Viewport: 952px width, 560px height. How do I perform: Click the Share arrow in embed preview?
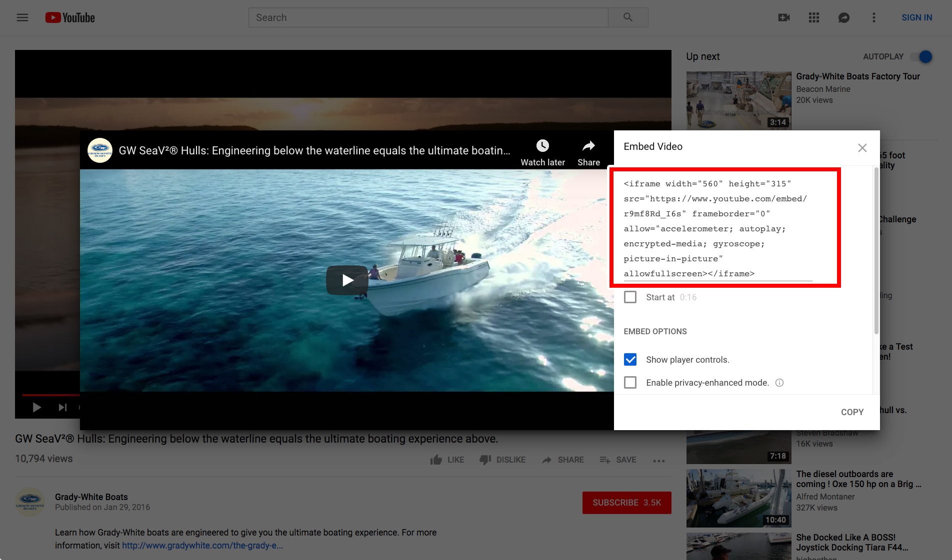[588, 146]
